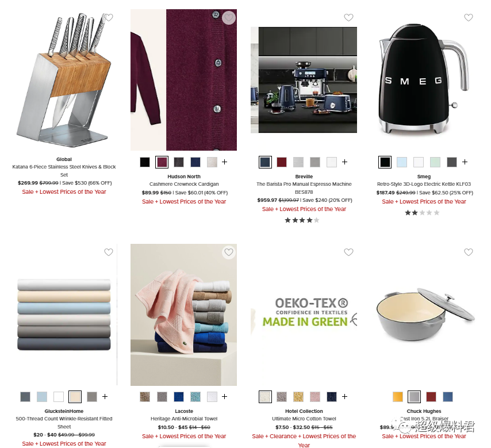Expand more Breville color options
The image size is (491, 448).
tap(345, 162)
